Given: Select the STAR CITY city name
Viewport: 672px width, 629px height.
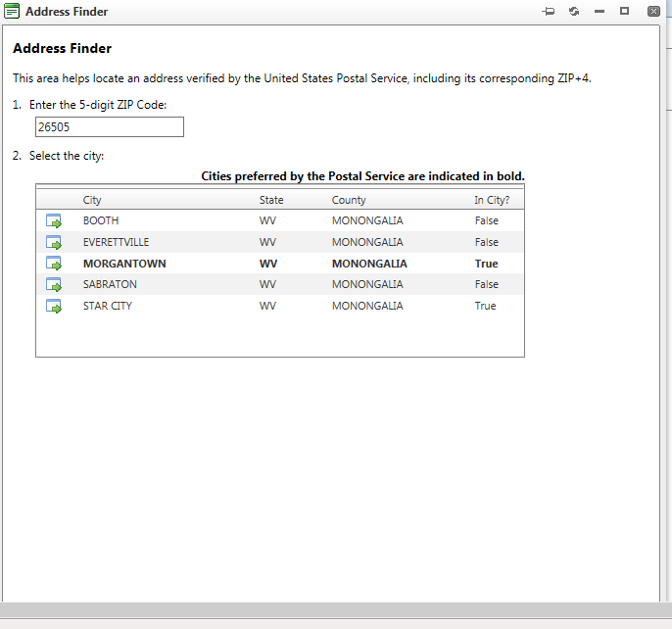Looking at the screenshot, I should click(x=108, y=306).
